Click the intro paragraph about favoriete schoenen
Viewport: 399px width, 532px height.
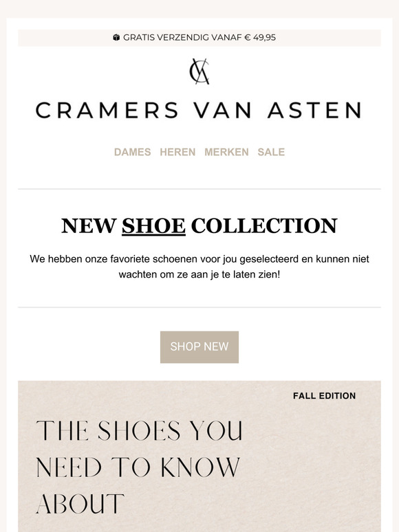pyautogui.click(x=199, y=267)
